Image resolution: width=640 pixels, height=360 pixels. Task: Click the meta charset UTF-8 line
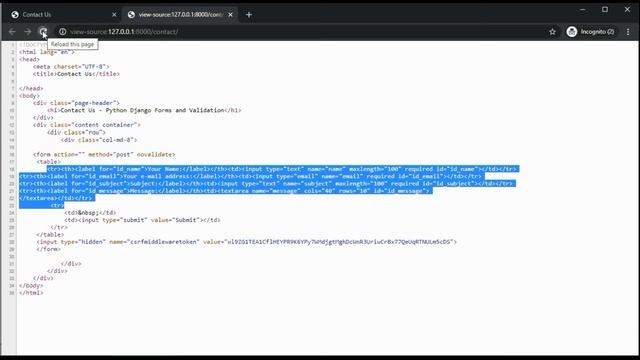tap(71, 67)
